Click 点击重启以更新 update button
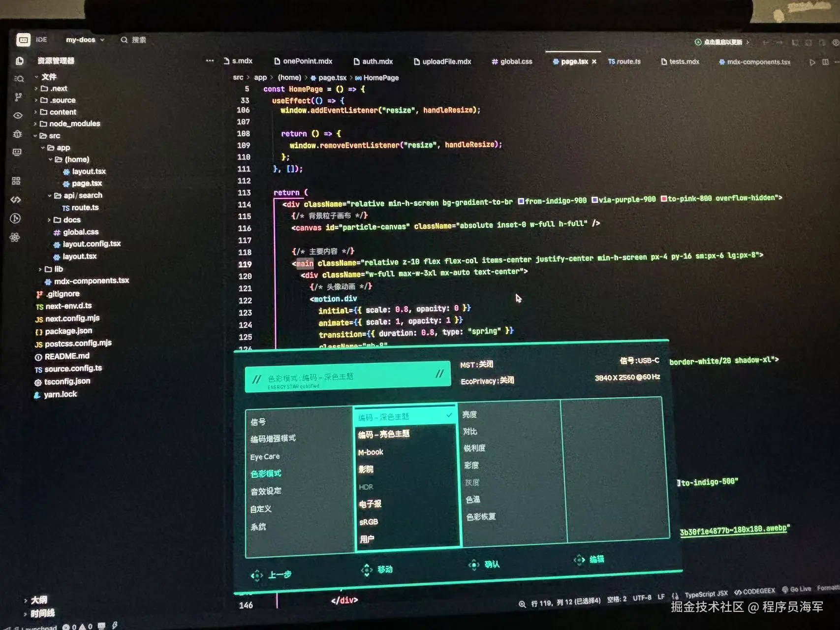Viewport: 840px width, 630px height. 722,42
